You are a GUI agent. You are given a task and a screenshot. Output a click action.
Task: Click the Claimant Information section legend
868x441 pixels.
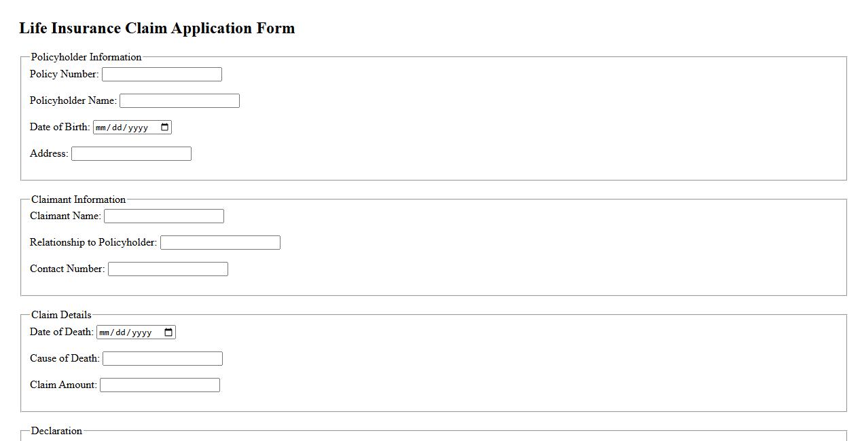(79, 199)
